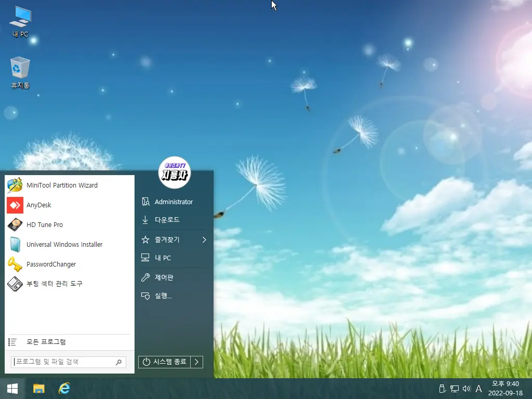532x399 pixels.
Task: Show 모든 프로그램 list
Action: 46,342
